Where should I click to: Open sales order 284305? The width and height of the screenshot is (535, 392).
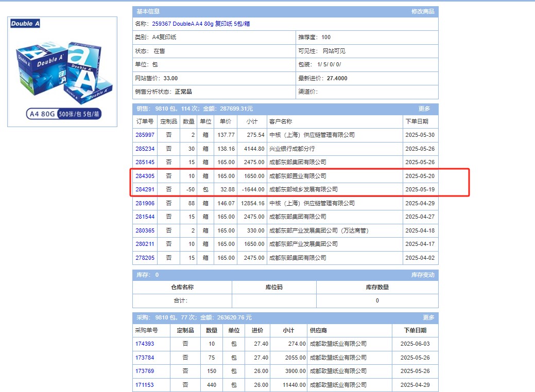tap(145, 176)
